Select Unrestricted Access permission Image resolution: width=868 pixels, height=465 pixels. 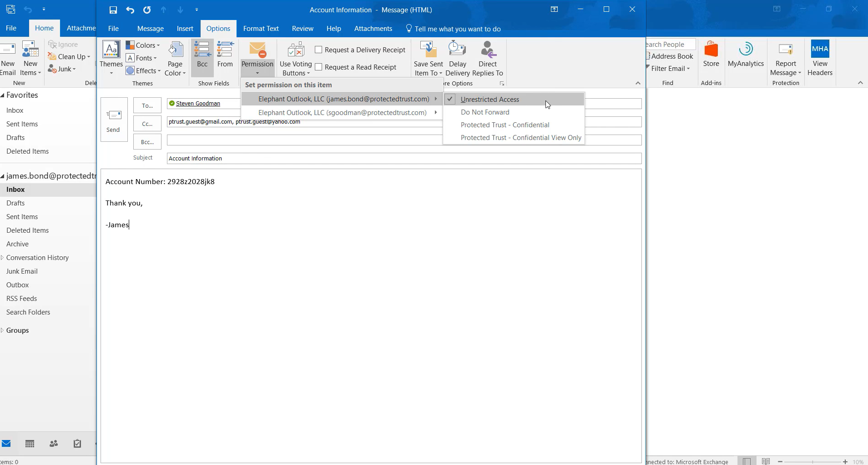(x=514, y=99)
